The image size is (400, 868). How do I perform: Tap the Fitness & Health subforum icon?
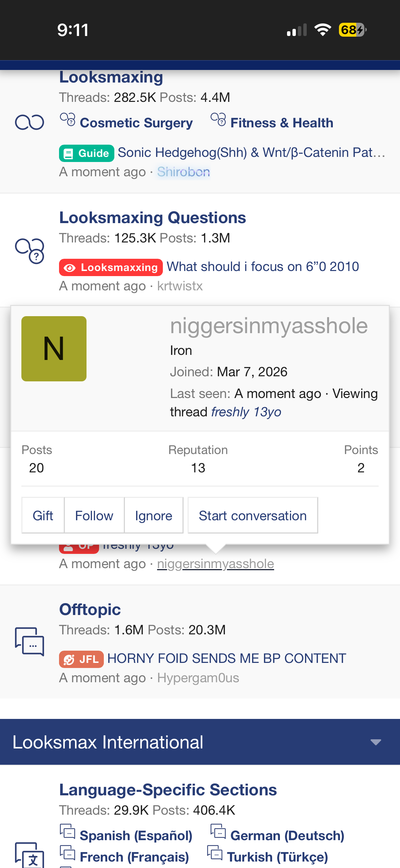pos(218,120)
